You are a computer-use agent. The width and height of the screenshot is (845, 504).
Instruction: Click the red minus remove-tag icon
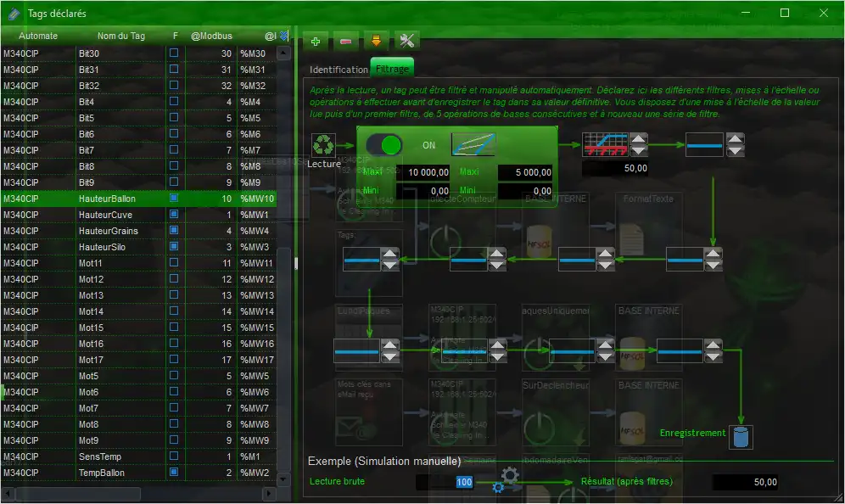tap(346, 42)
